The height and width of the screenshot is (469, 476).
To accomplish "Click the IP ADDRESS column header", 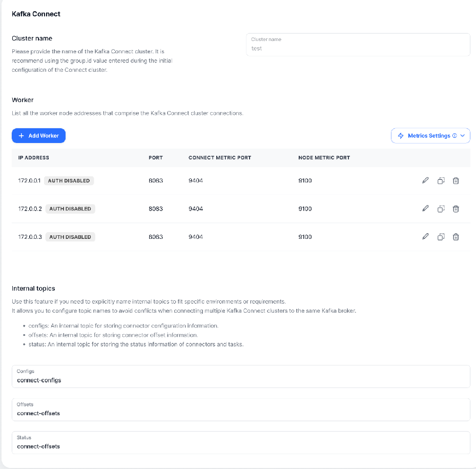I will point(33,157).
